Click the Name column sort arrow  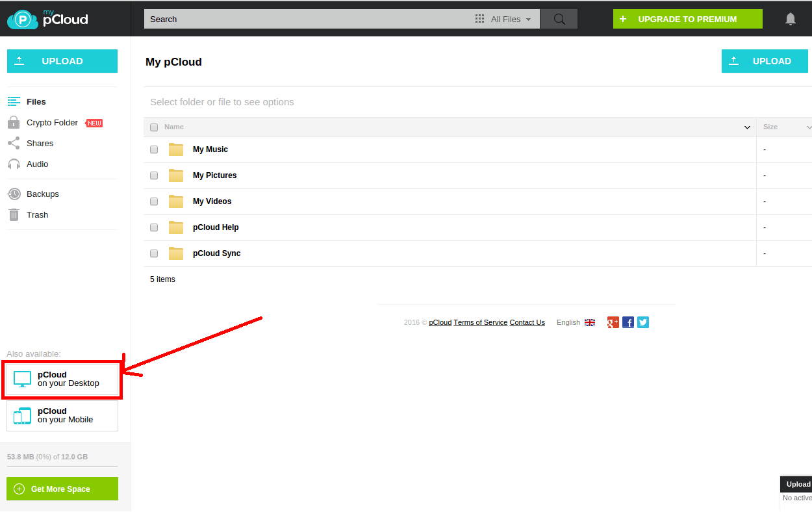747,127
